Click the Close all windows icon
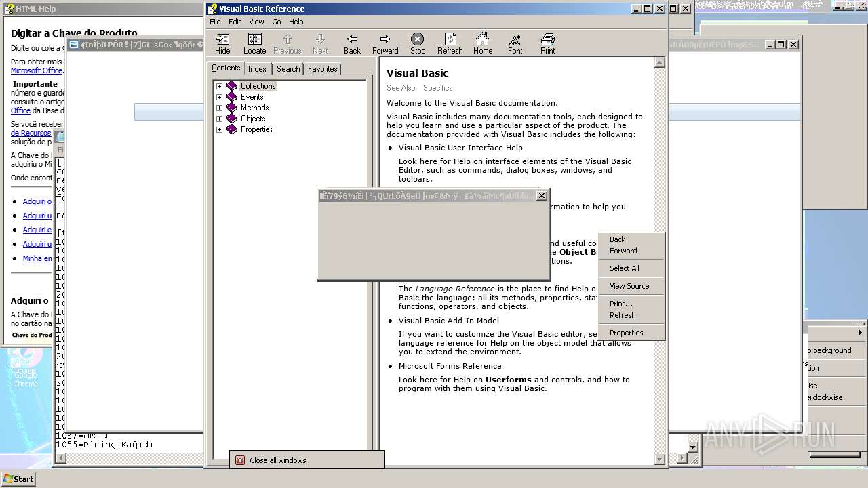The image size is (868, 488). point(240,460)
